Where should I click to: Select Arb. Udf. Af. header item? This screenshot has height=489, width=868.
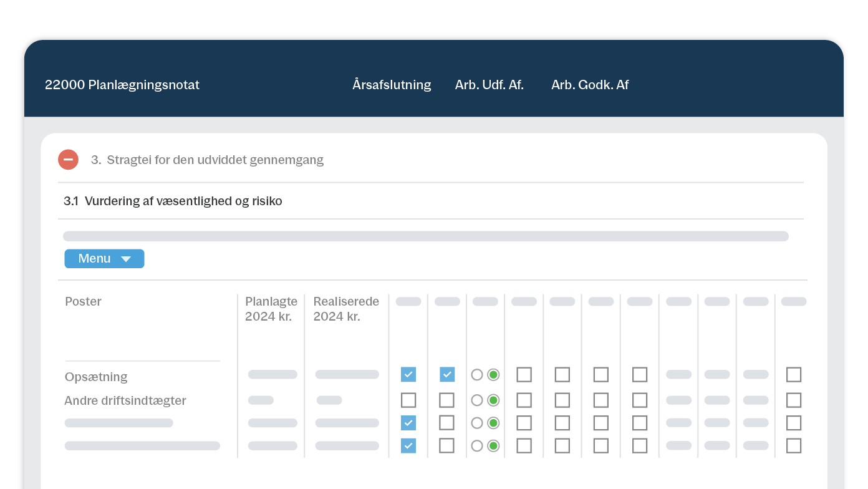(x=489, y=85)
